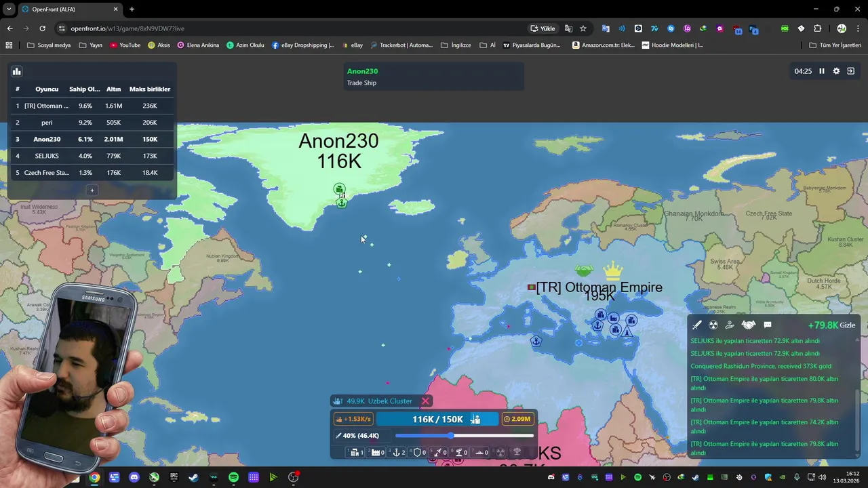Image resolution: width=868 pixels, height=488 pixels.
Task: Select peri row in leaderboard
Action: coord(92,123)
